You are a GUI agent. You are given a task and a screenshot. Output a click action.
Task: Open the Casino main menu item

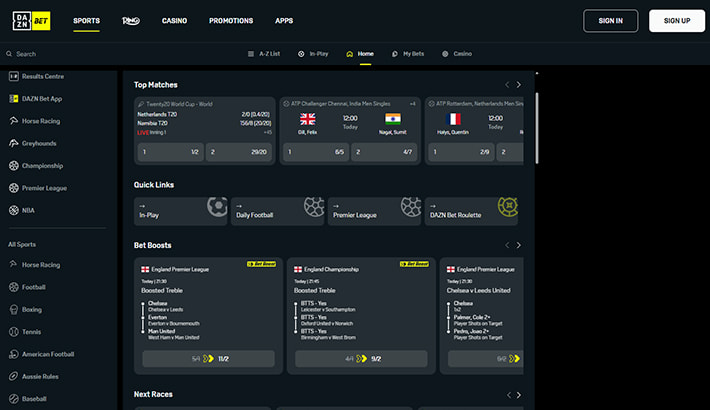point(174,21)
